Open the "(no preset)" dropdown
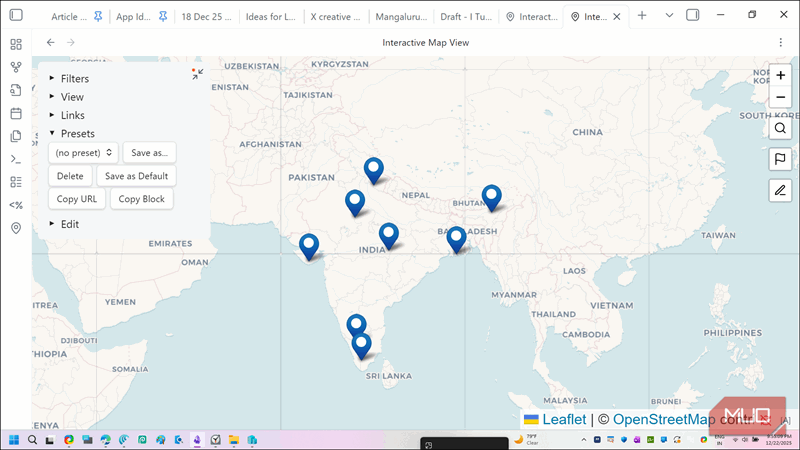Viewport: 800px width, 450px height. coord(83,153)
